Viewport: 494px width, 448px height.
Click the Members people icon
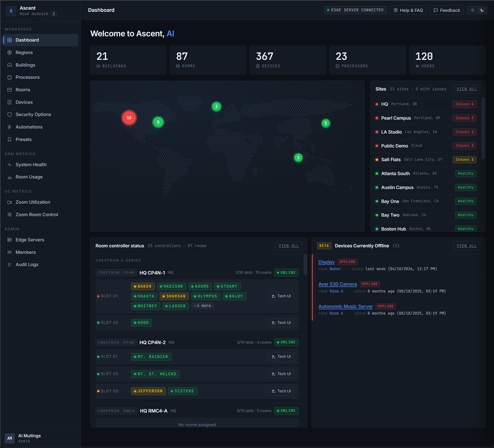[x=10, y=252]
